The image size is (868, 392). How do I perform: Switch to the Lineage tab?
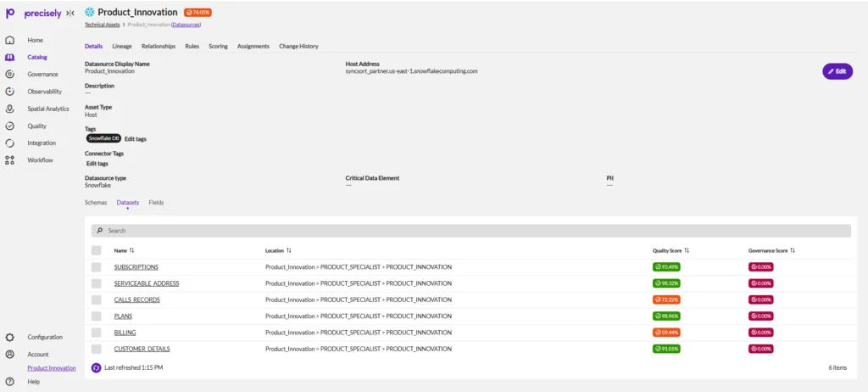click(122, 47)
